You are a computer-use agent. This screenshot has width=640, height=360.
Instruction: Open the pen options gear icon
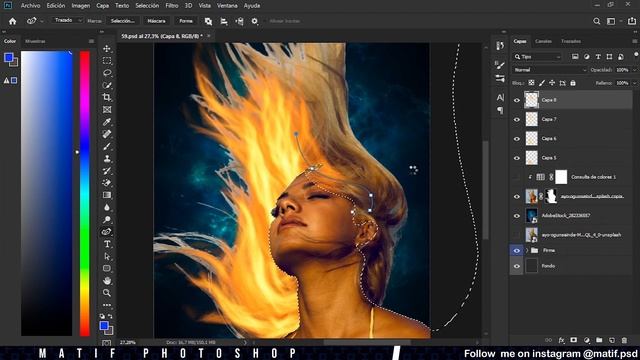(x=255, y=21)
